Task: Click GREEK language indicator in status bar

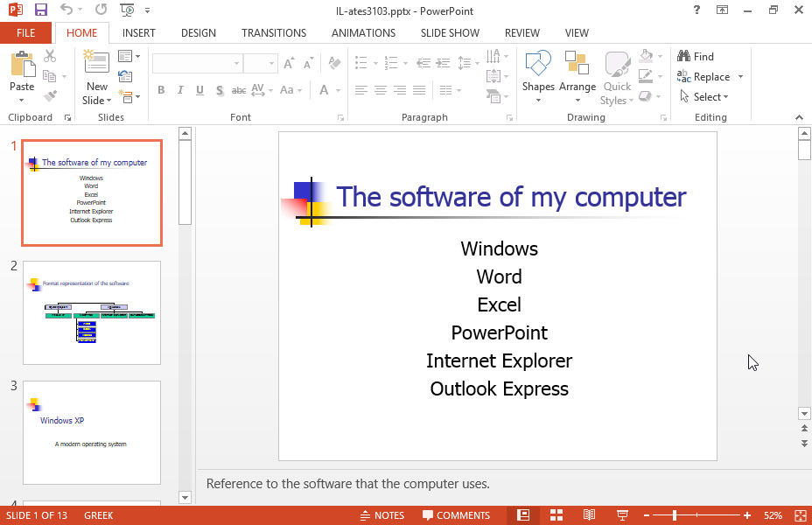Action: tap(98, 515)
